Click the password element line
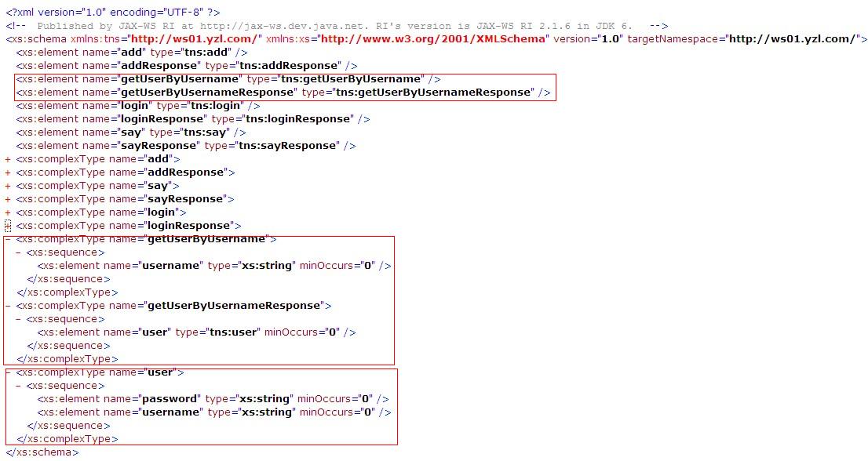 tap(213, 399)
